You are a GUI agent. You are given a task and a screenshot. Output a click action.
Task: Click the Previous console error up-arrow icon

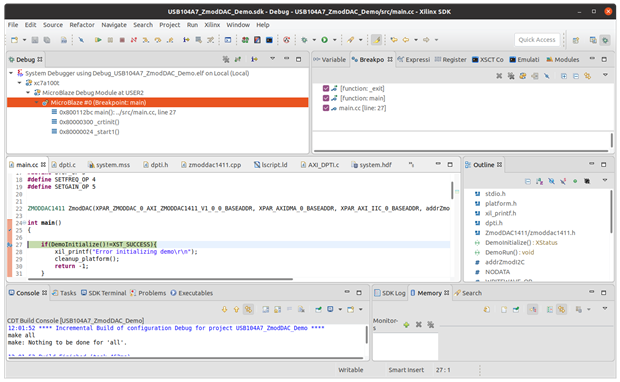[236, 309]
